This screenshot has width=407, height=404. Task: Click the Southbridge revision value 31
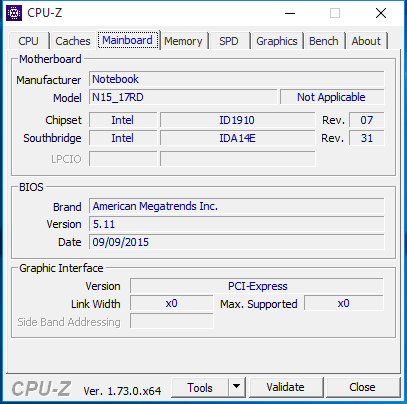pyautogui.click(x=367, y=138)
